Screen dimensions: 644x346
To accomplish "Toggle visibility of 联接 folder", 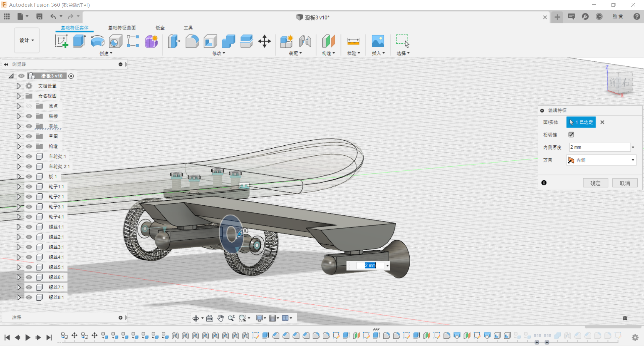I will point(29,116).
